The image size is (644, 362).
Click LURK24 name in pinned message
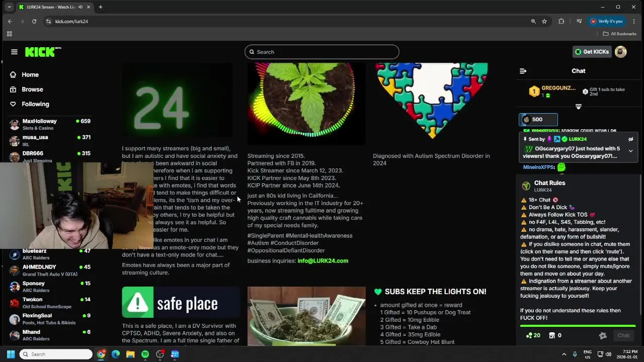click(x=578, y=139)
